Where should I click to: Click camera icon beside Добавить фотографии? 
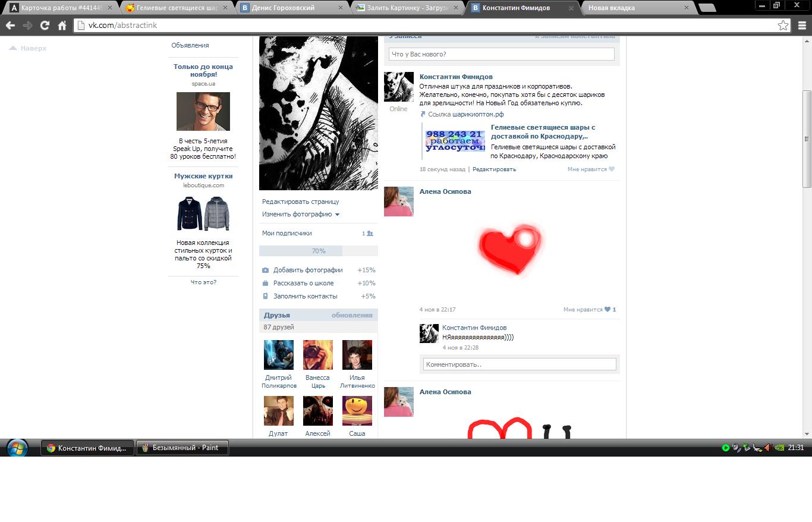(x=266, y=271)
